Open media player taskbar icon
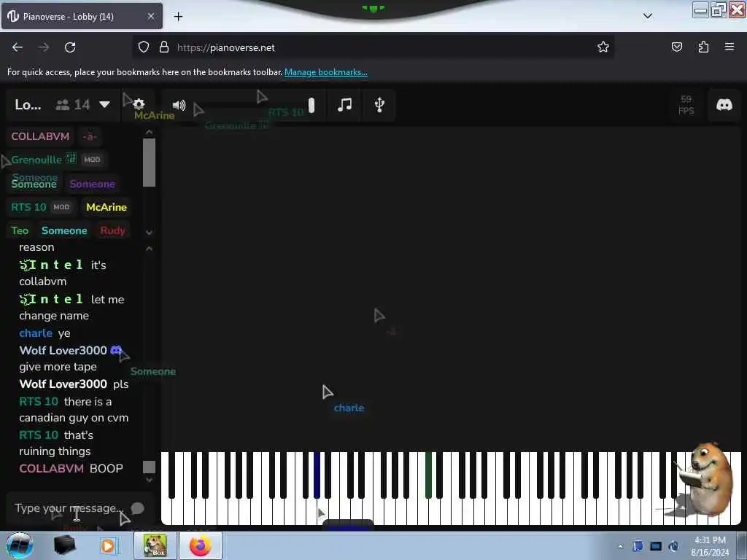 tap(108, 545)
